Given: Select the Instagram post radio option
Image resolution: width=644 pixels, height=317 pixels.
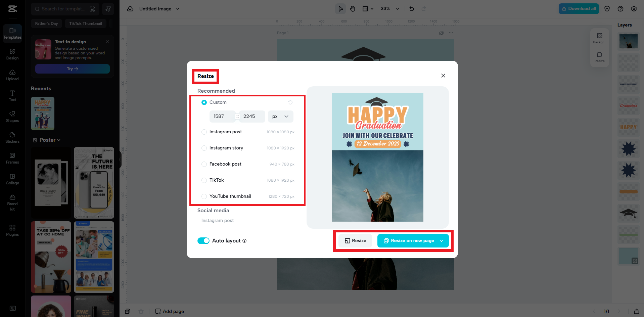Looking at the screenshot, I should 204,132.
